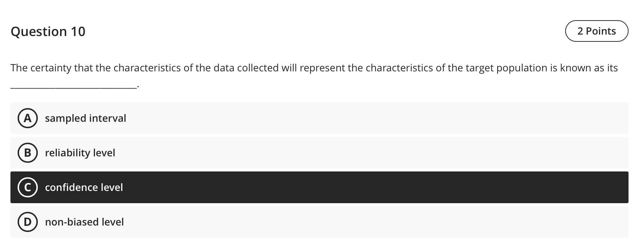Click the 'confidence level' answer text
Viewport: 644px width, 250px height.
coord(84,187)
